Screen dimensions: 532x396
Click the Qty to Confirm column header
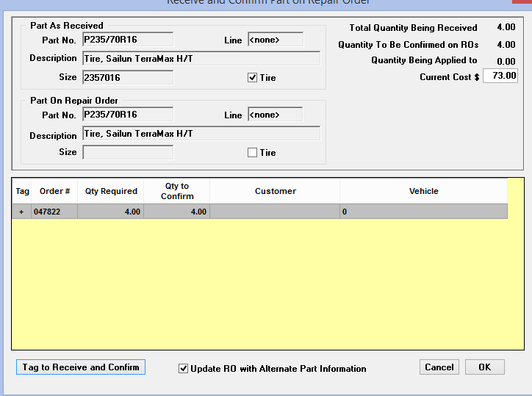[177, 191]
